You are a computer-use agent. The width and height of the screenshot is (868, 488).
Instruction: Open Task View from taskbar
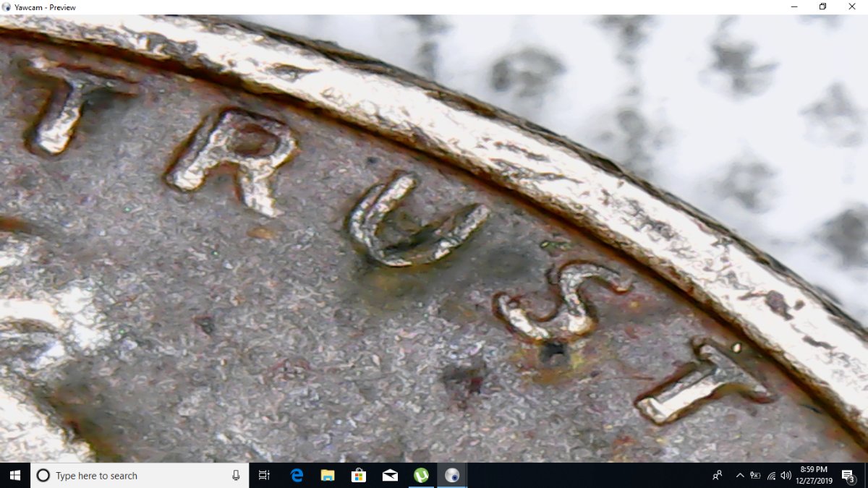pyautogui.click(x=264, y=475)
